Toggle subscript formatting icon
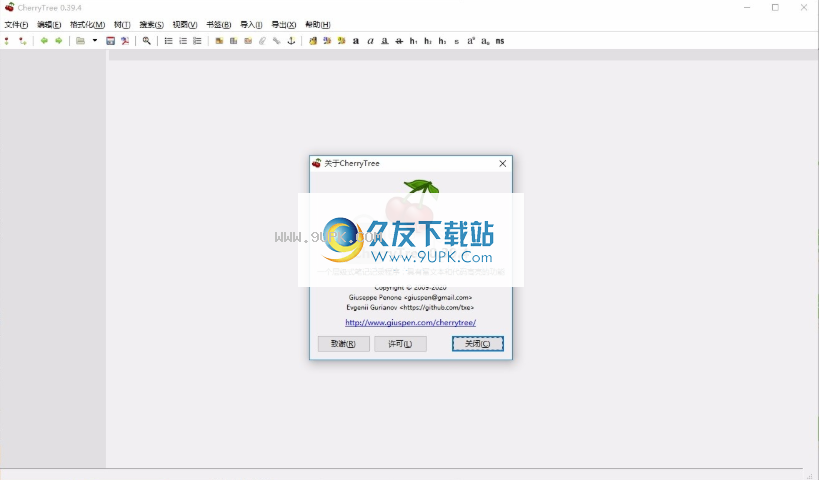The height and width of the screenshot is (480, 822). (x=485, y=41)
